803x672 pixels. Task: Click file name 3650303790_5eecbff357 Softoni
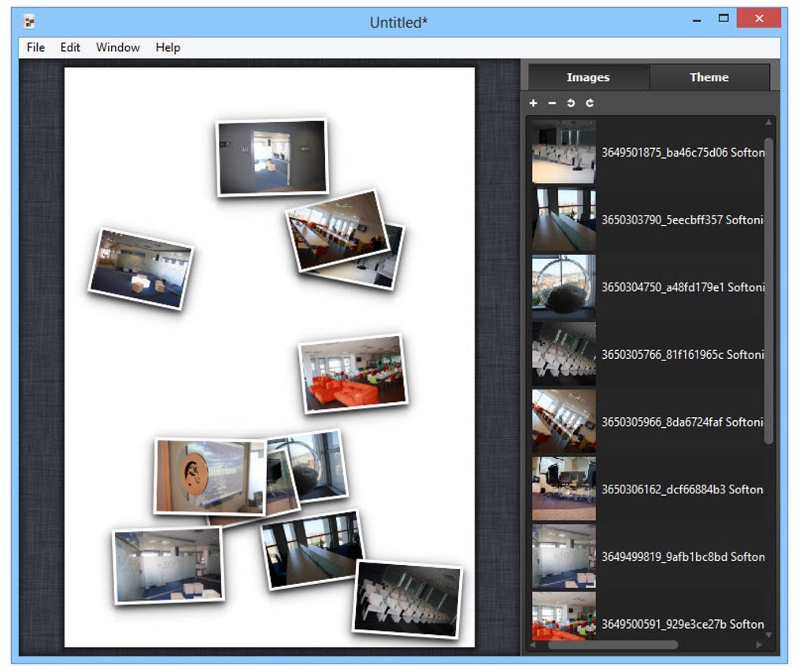coord(683,220)
